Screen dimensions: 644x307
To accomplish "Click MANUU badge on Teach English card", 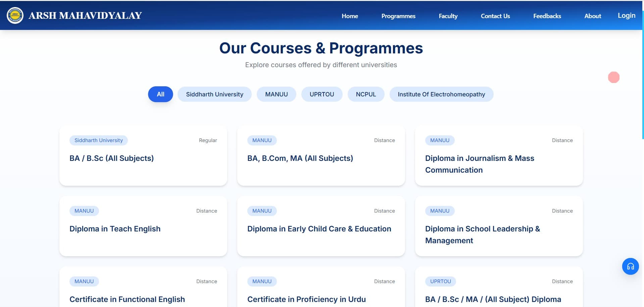I will [x=84, y=211].
